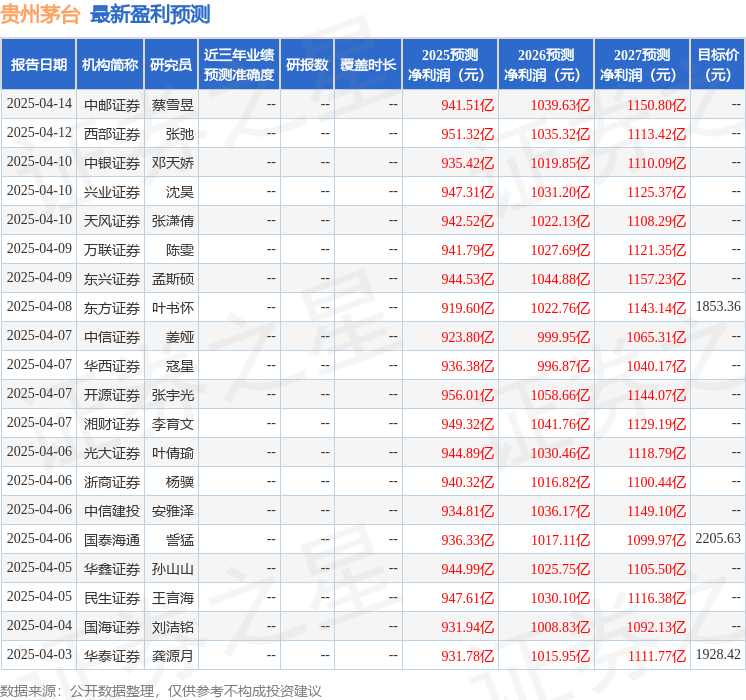Click the date 2025-04-14
Screen dimensions: 746x700
pyautogui.click(x=39, y=104)
